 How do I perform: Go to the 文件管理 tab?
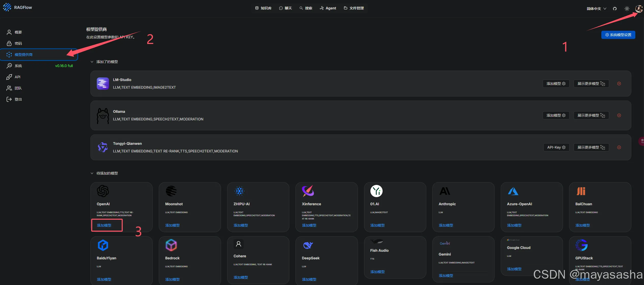pyautogui.click(x=354, y=8)
